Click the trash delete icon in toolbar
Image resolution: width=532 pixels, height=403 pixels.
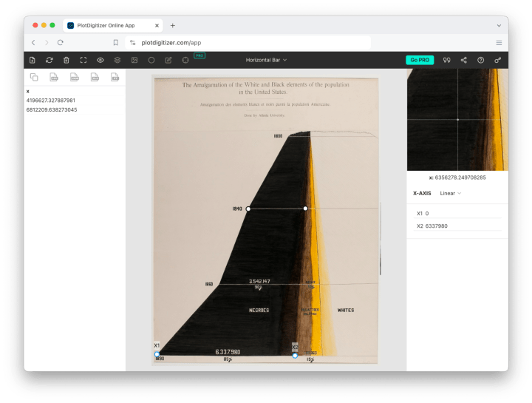(66, 60)
